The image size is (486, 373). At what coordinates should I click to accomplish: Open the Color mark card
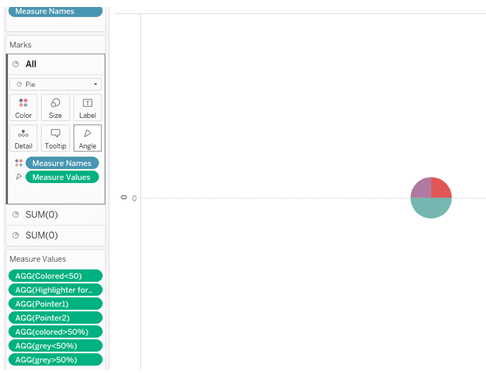[23, 107]
